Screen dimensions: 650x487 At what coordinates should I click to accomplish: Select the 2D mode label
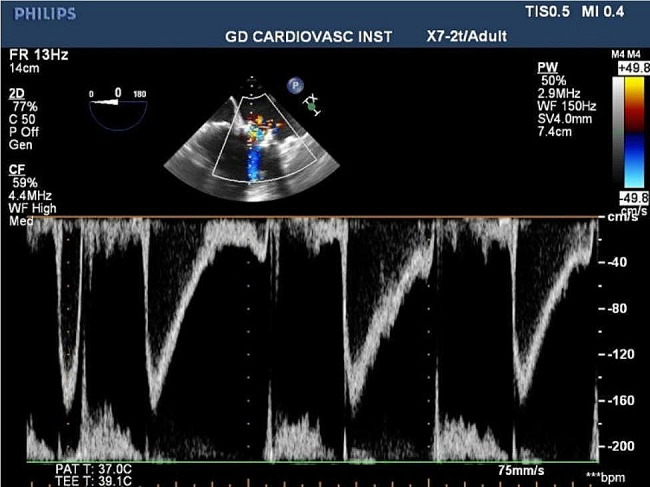pyautogui.click(x=17, y=91)
